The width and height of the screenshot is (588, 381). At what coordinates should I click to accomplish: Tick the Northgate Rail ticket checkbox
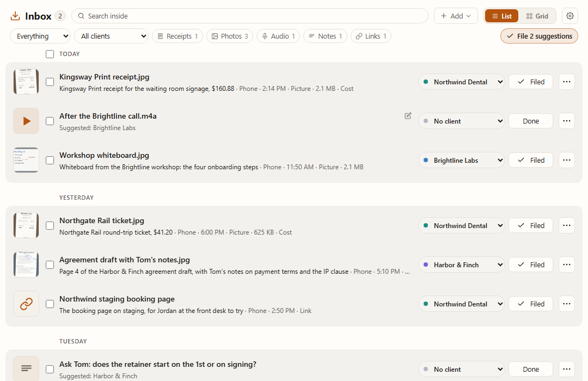50,225
